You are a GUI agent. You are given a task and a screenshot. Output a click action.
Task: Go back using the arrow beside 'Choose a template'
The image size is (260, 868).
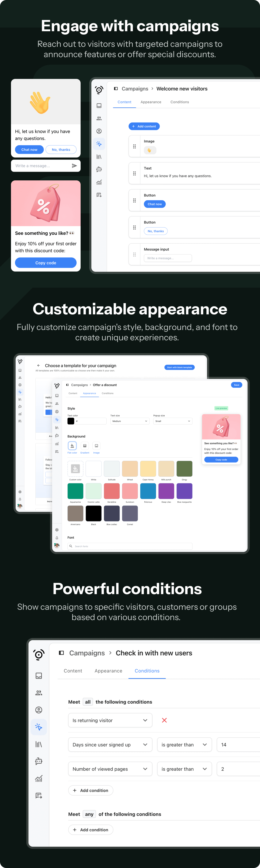(38, 366)
